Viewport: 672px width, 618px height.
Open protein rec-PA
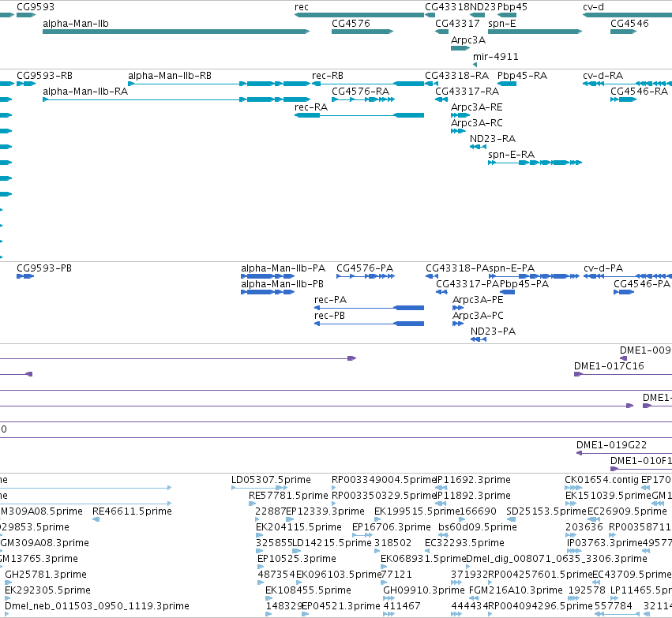(330, 300)
